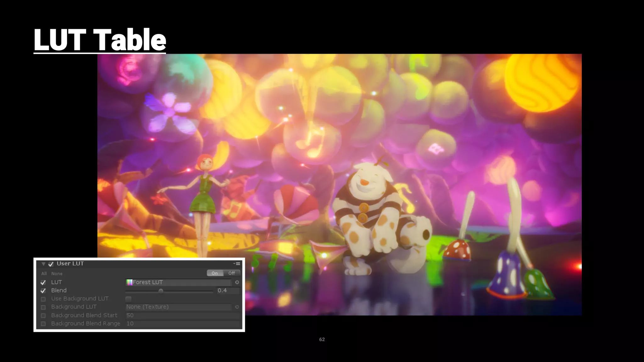644x362 pixels.
Task: Open LUT texture object picker circle
Action: (237, 282)
